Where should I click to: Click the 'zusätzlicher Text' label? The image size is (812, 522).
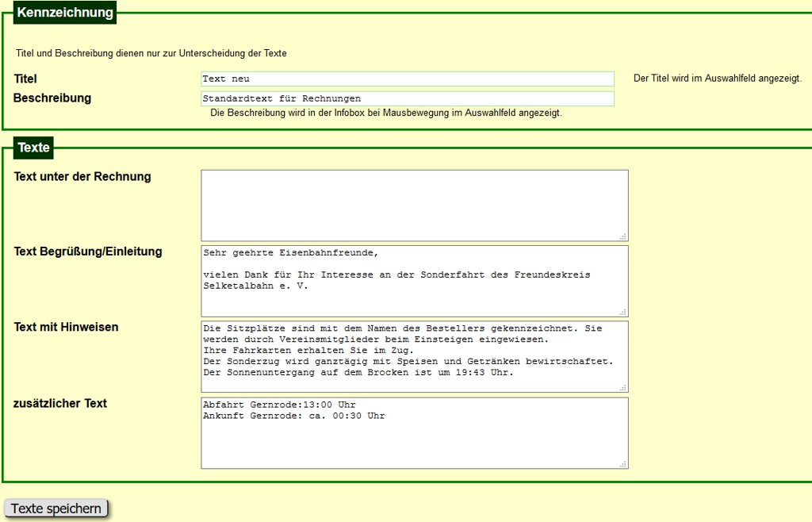point(60,403)
